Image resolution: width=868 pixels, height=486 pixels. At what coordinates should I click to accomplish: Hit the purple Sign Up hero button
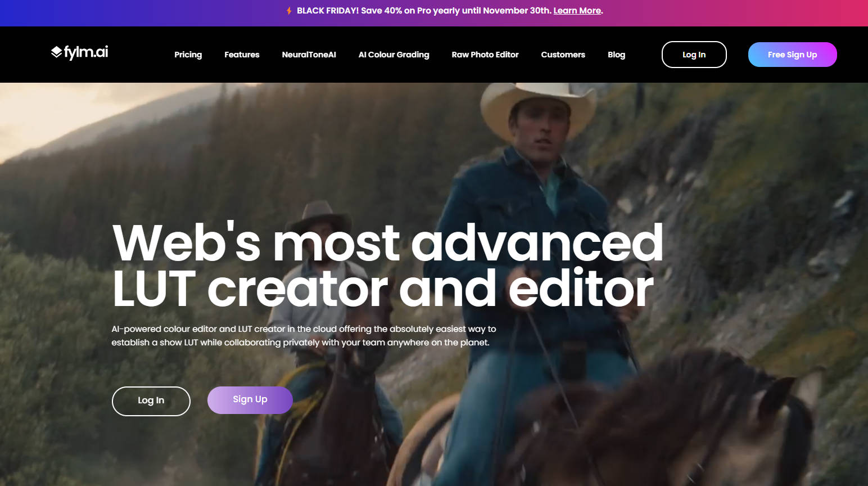[x=250, y=400]
